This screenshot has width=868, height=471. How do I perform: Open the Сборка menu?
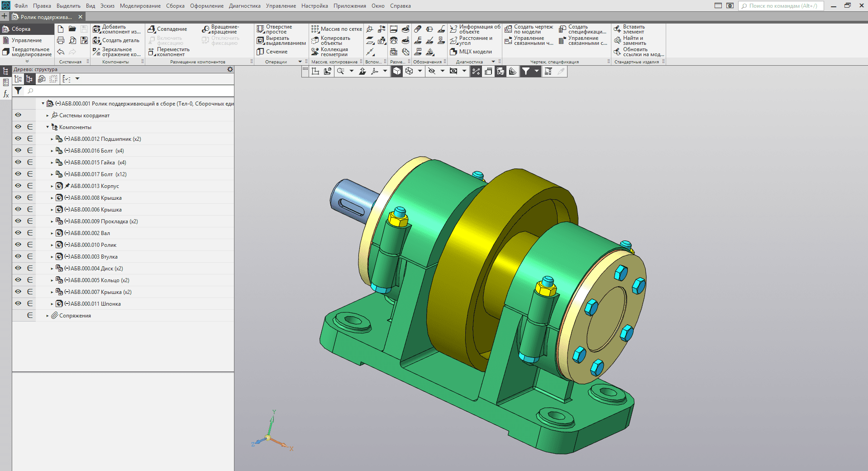coord(175,6)
